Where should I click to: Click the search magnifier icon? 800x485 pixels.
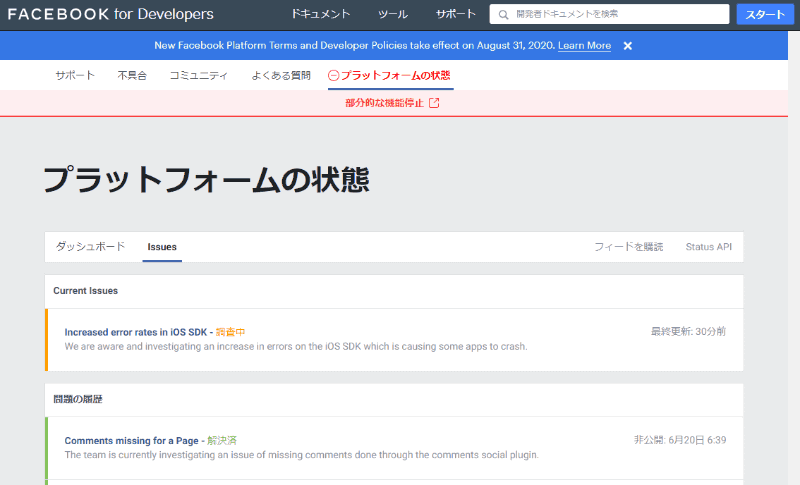503,14
